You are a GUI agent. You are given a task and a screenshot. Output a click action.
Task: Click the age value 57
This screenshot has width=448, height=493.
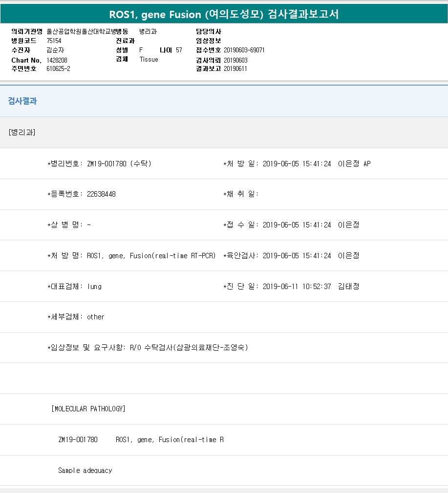pyautogui.click(x=179, y=50)
